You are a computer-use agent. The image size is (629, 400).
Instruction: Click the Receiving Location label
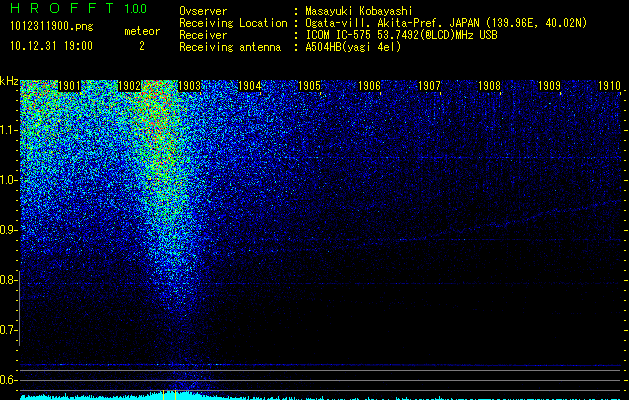point(233,23)
